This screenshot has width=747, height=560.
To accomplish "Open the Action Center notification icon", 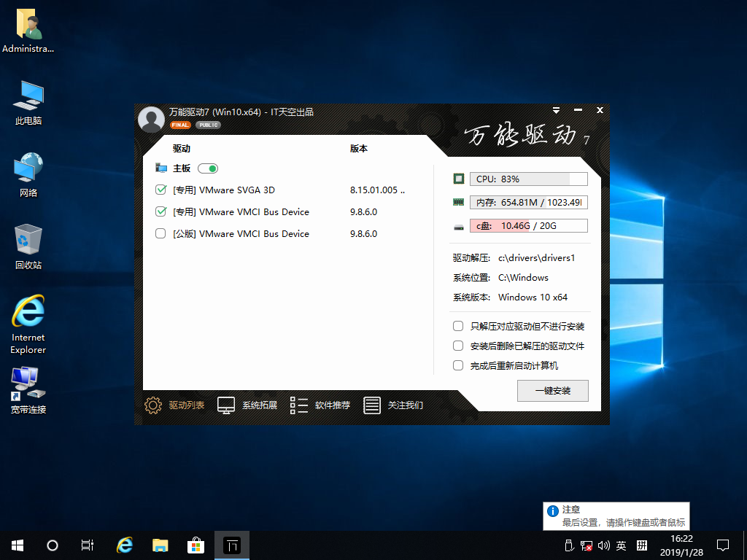I will tap(723, 545).
